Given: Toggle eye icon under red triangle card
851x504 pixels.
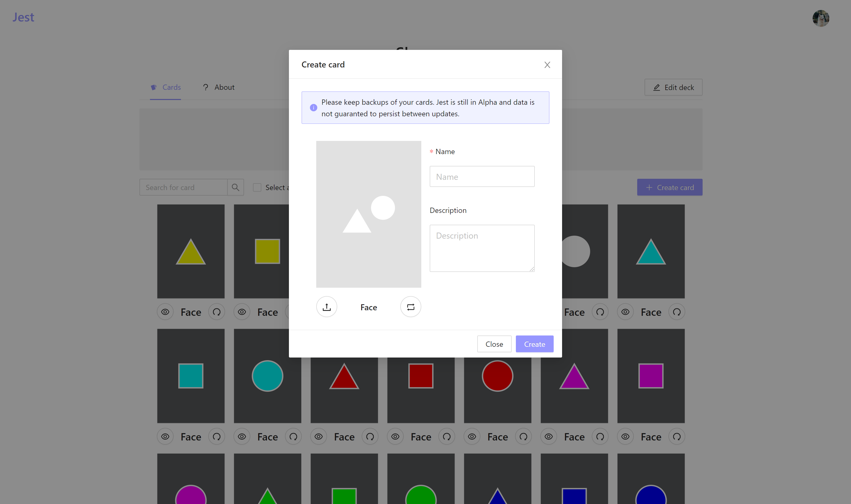Looking at the screenshot, I should click(318, 437).
